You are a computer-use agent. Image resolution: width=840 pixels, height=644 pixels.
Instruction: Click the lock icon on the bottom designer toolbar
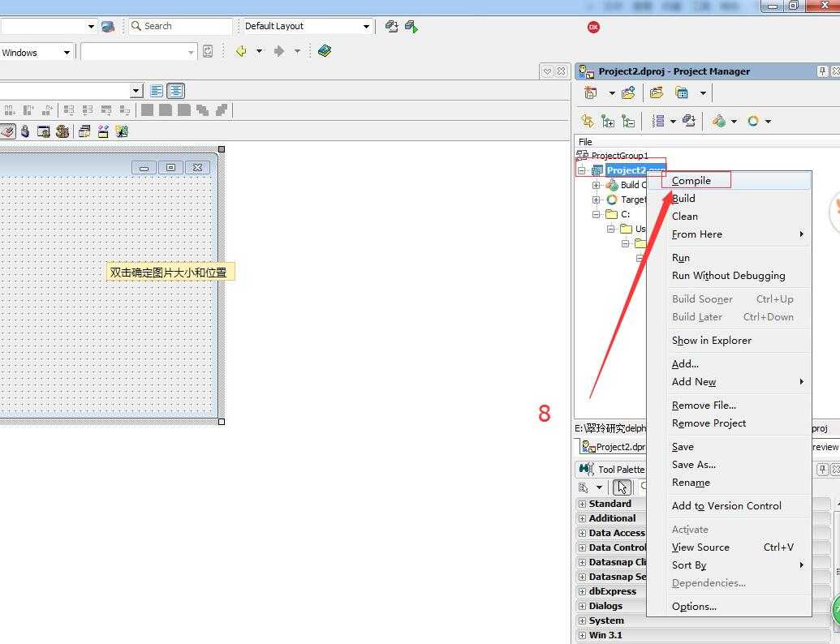tap(25, 131)
